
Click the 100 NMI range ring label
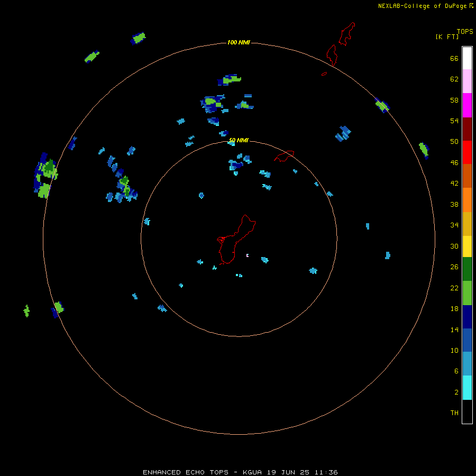coord(239,42)
